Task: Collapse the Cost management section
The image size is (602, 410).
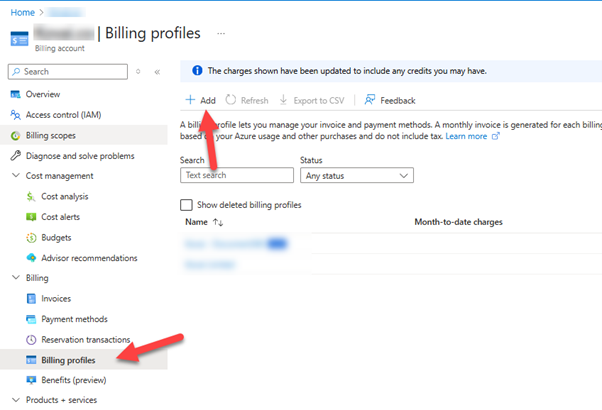Action: (15, 176)
